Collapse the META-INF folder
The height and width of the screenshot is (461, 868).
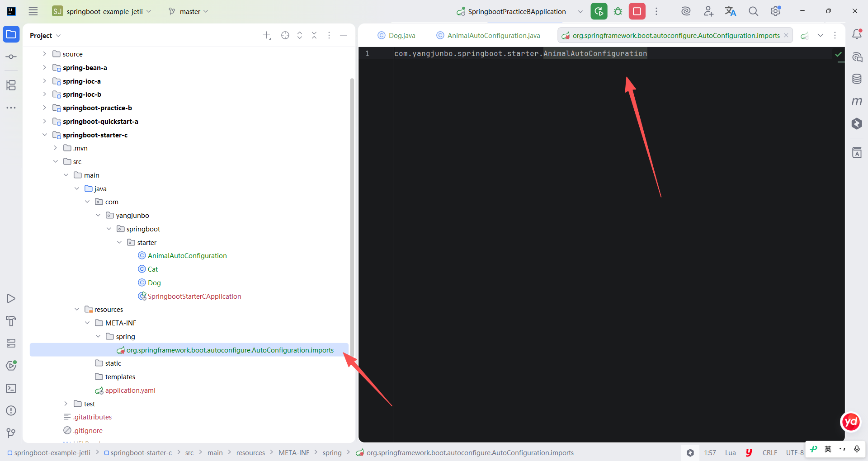coord(87,323)
